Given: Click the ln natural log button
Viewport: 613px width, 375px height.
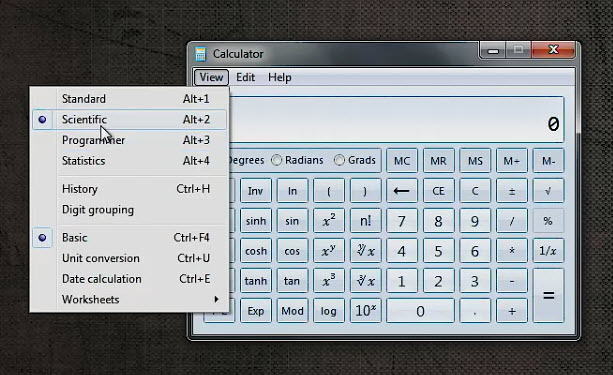Looking at the screenshot, I should (x=292, y=191).
